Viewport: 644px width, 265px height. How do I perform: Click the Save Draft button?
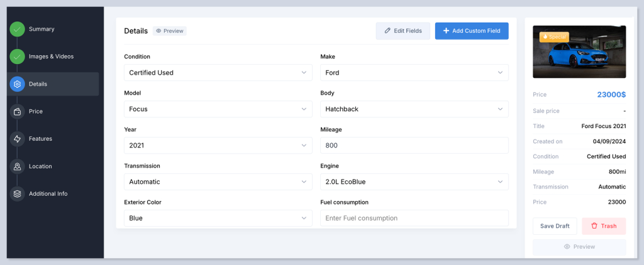pos(555,226)
